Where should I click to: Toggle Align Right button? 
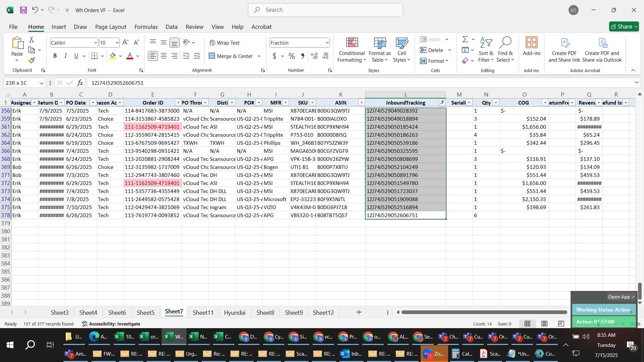click(174, 56)
